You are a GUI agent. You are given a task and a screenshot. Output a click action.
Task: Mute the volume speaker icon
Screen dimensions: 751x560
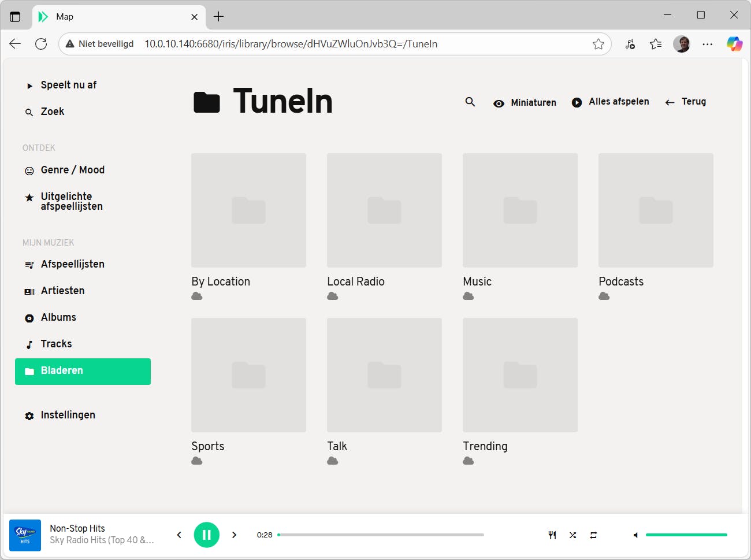(635, 535)
